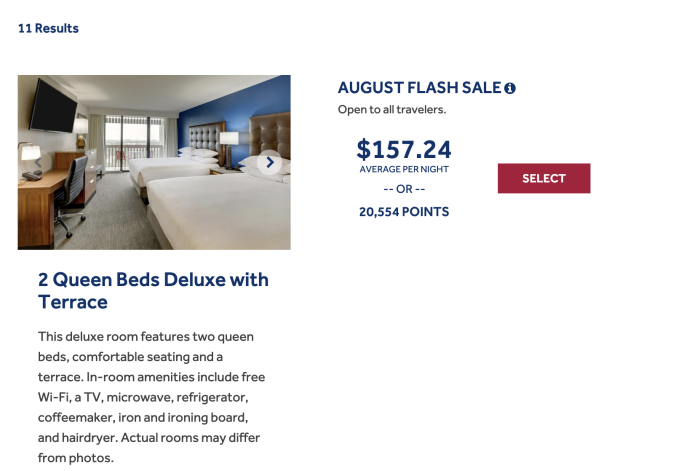Screen dimensions: 700x471
Task: Click the AVERAGE PER NIGHT label
Action: [x=404, y=169]
